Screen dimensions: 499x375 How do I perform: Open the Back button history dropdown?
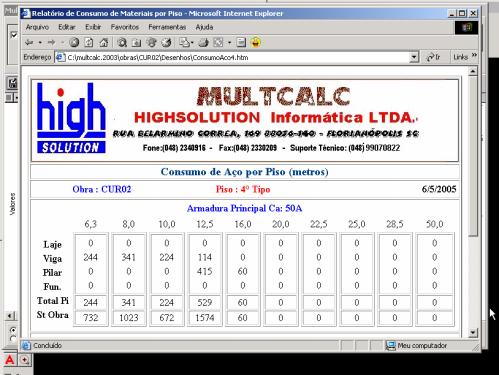[40, 43]
